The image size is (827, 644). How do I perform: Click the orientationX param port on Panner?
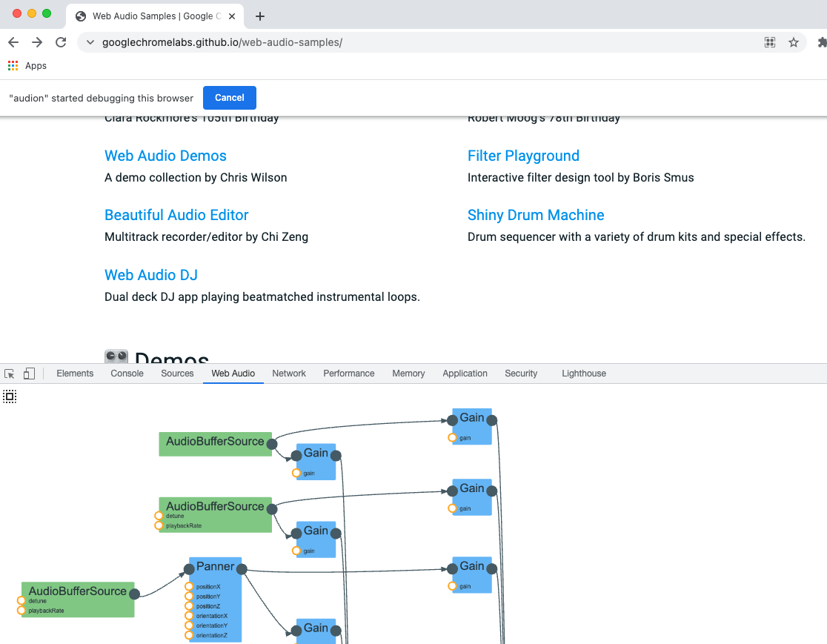(x=190, y=616)
